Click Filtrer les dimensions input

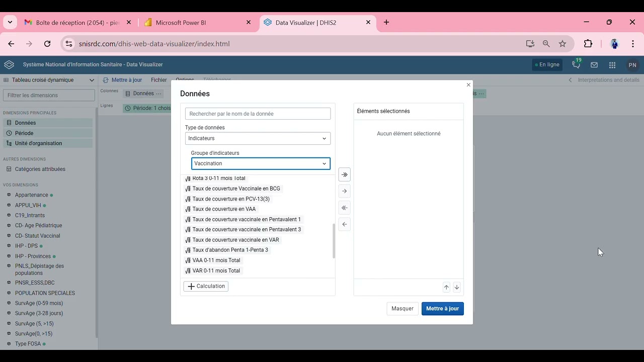click(x=49, y=95)
